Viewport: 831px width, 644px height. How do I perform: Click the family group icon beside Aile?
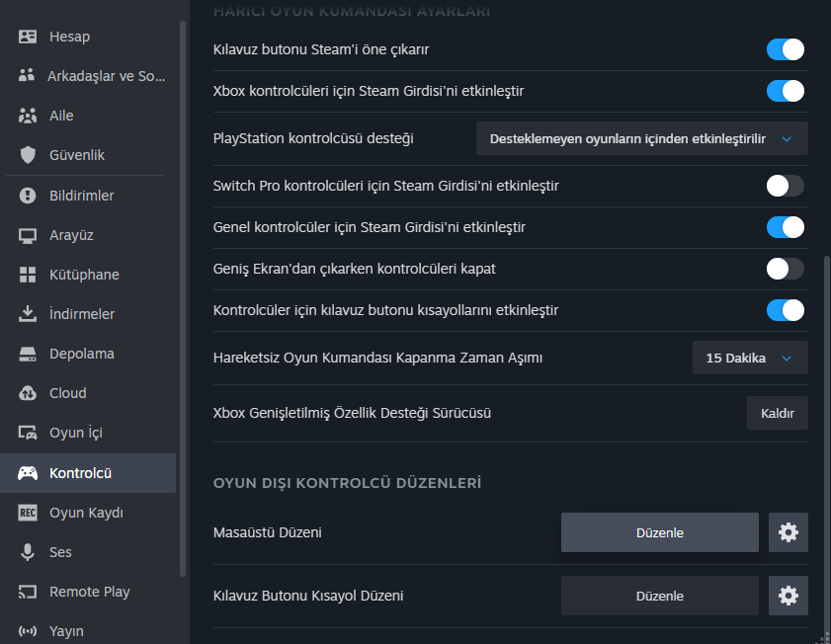pyautogui.click(x=28, y=116)
